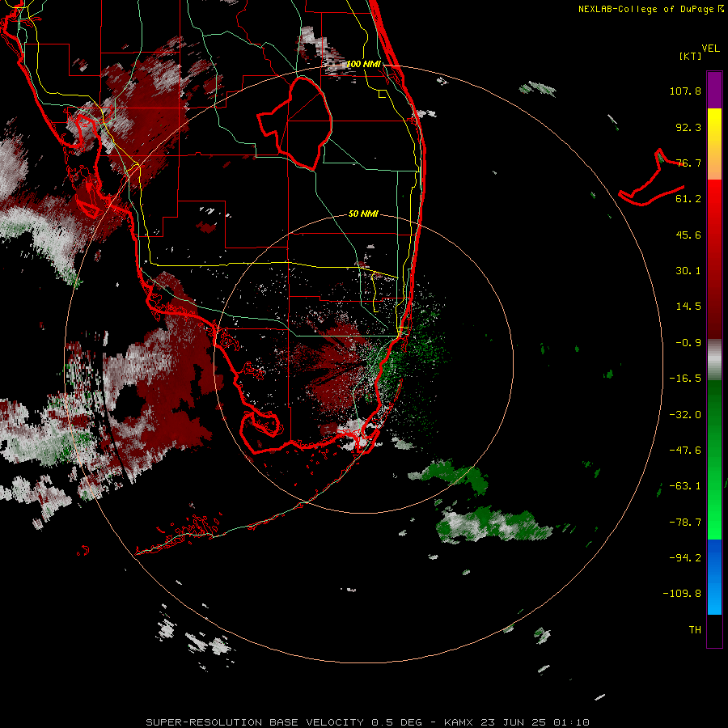Select the -32.0 legend value
Image resolution: width=728 pixels, height=728 pixels.
(685, 415)
